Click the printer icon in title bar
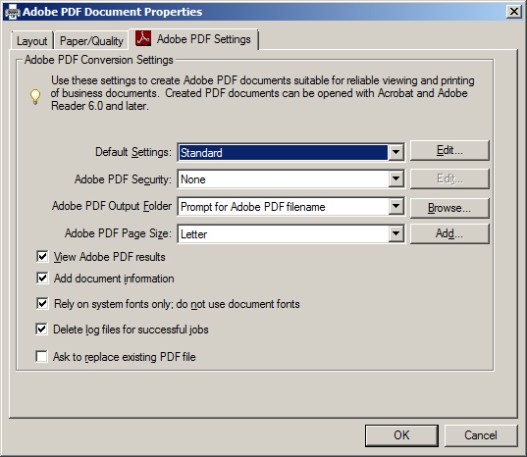 pos(12,12)
